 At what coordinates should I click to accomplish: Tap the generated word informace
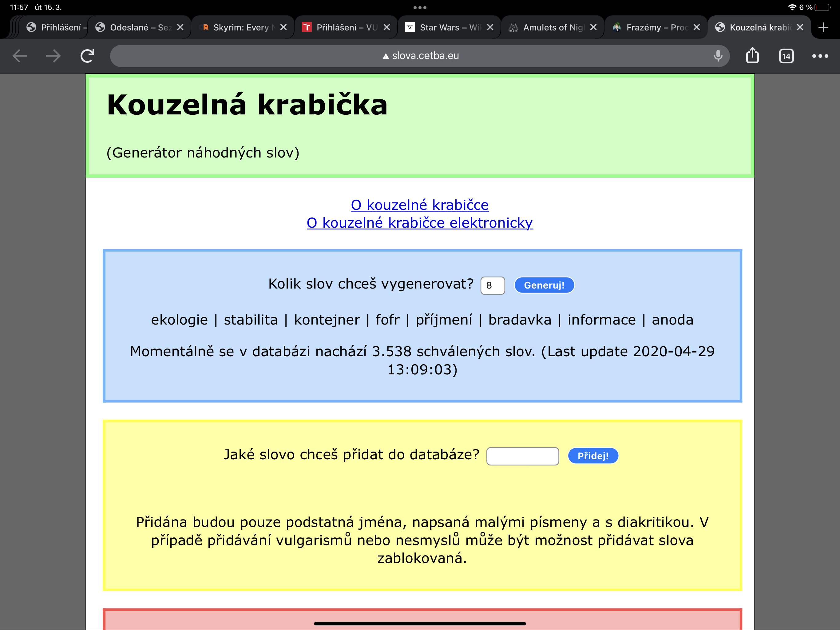pyautogui.click(x=601, y=320)
